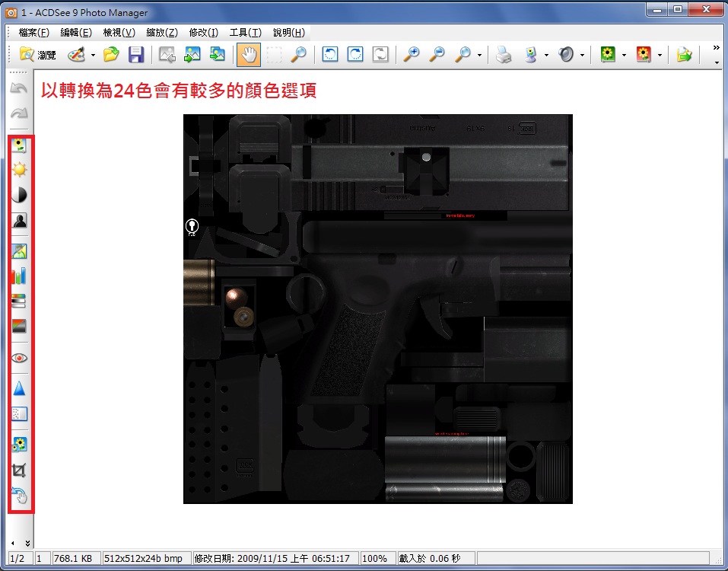Open the 瀏覽 browse mode button

(37, 55)
